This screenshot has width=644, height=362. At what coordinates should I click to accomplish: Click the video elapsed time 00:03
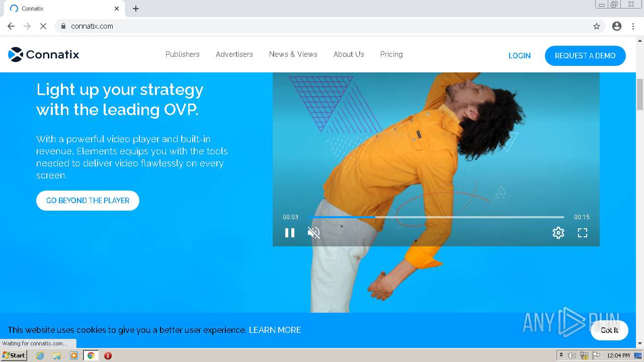290,217
